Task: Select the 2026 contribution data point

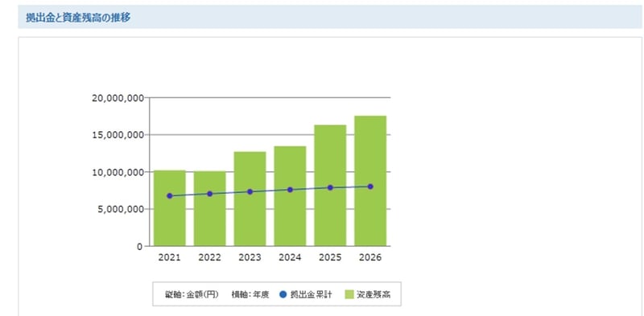Action: coord(370,187)
